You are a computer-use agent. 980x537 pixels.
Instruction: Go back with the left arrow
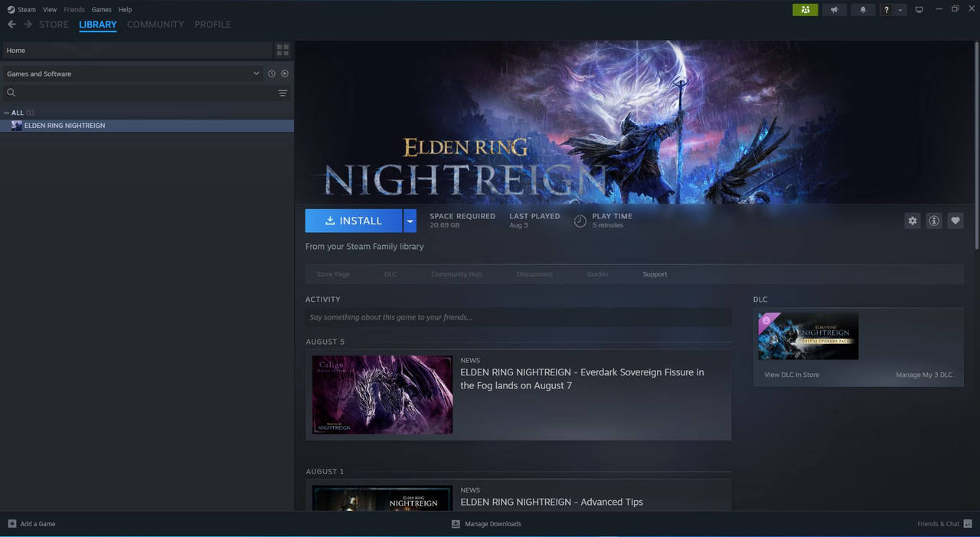(11, 25)
